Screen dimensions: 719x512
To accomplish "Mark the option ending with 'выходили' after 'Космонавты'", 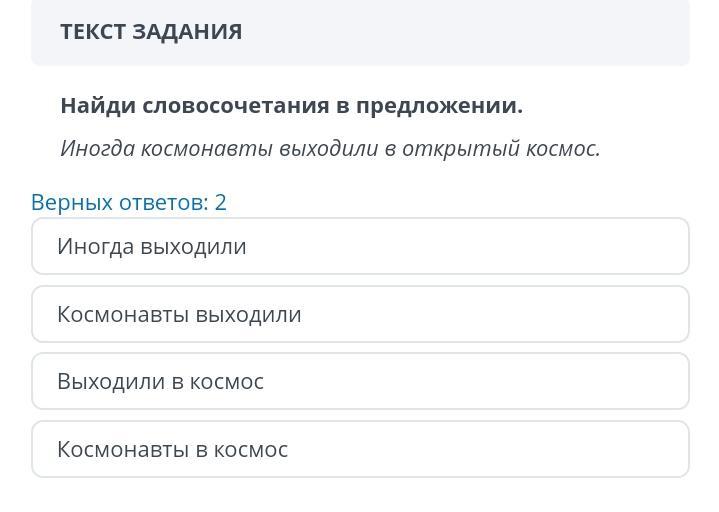I will click(x=360, y=314).
